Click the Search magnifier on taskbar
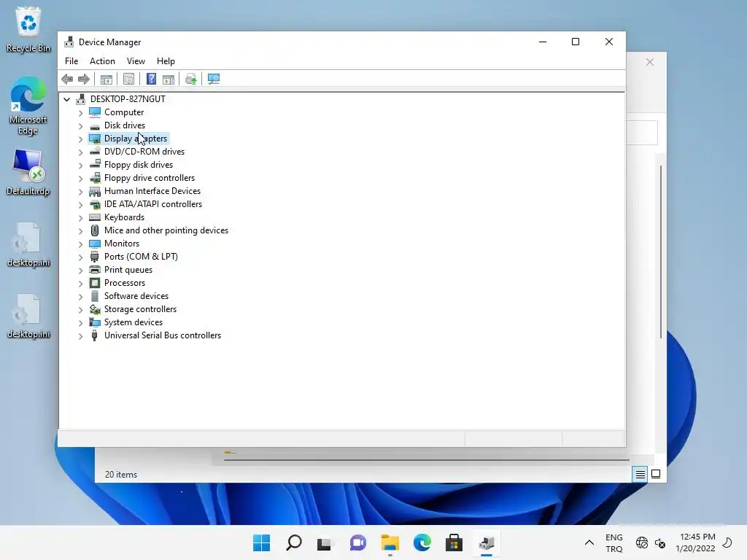747x560 pixels. [x=293, y=542]
